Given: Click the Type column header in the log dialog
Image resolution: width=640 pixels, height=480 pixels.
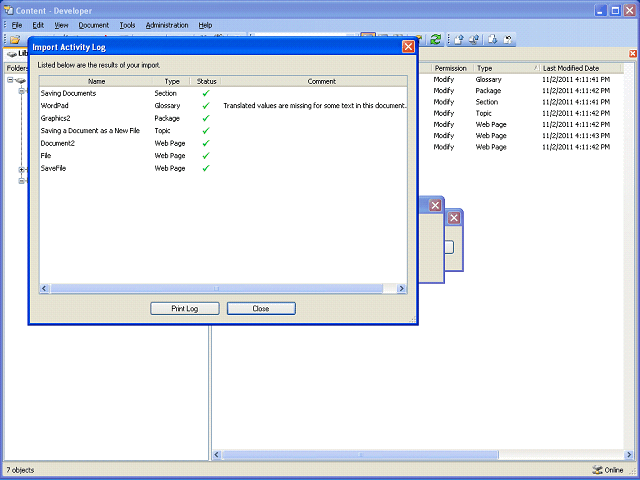Looking at the screenshot, I should point(172,81).
